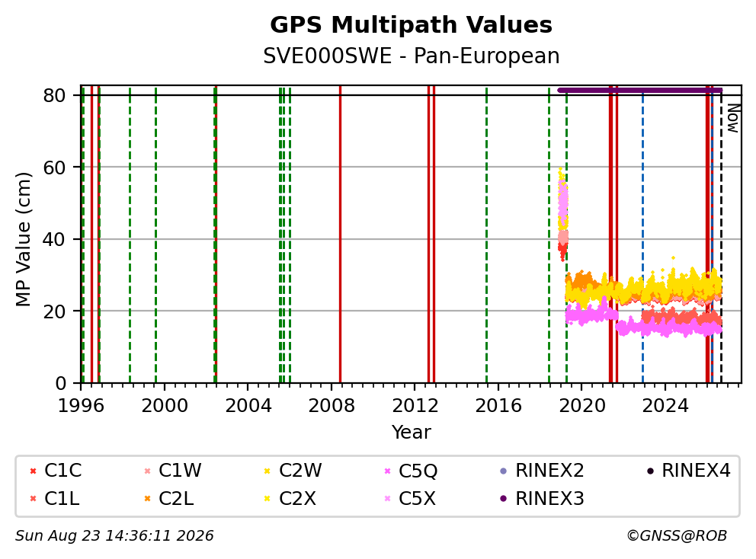Click the GPS Multipath Values title

(x=411, y=25)
